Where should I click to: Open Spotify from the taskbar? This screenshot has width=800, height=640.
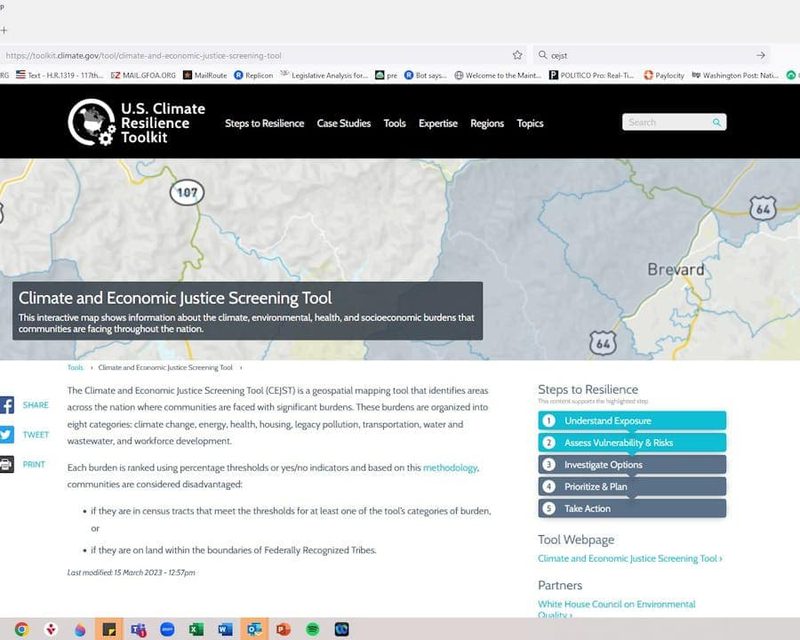click(x=313, y=629)
